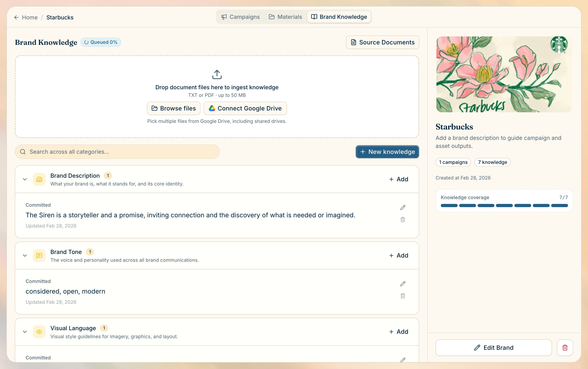Click the megaphone icon on Campaigns tab
Viewport: 588px width, 369px height.
click(x=224, y=17)
